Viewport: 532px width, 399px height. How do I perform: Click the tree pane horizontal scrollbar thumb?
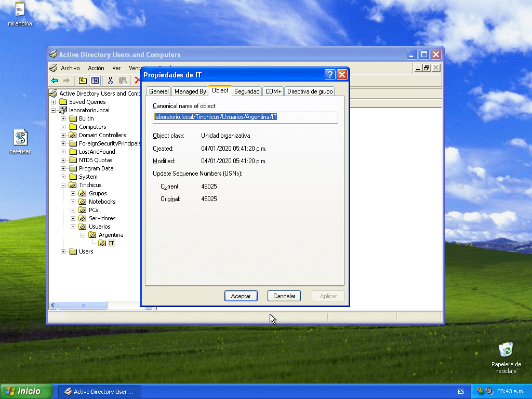(83, 305)
